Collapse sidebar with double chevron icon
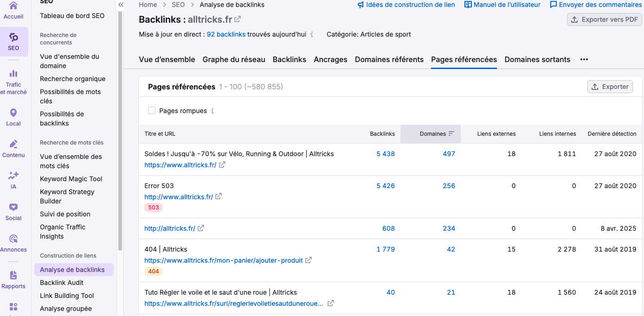This screenshot has width=644, height=316. pyautogui.click(x=121, y=5)
